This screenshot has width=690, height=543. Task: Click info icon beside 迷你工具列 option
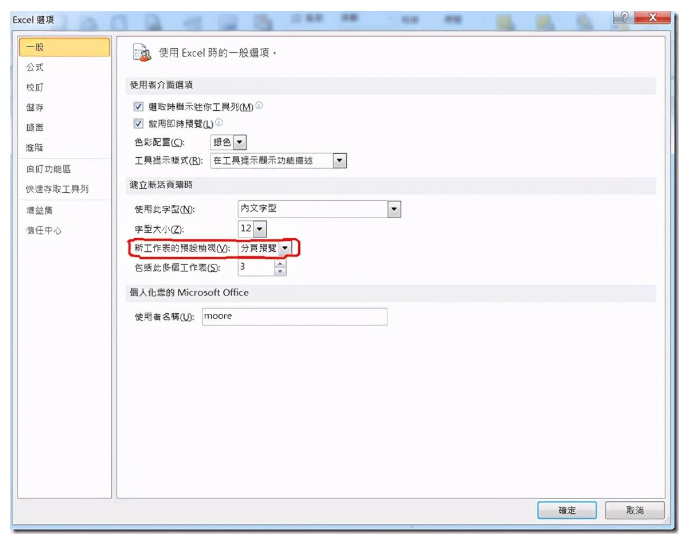coord(259,105)
